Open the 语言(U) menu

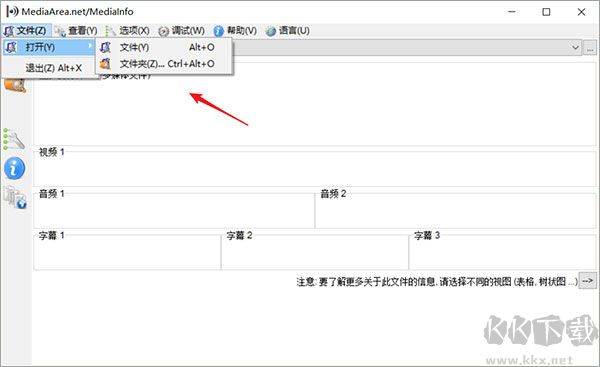[288, 31]
